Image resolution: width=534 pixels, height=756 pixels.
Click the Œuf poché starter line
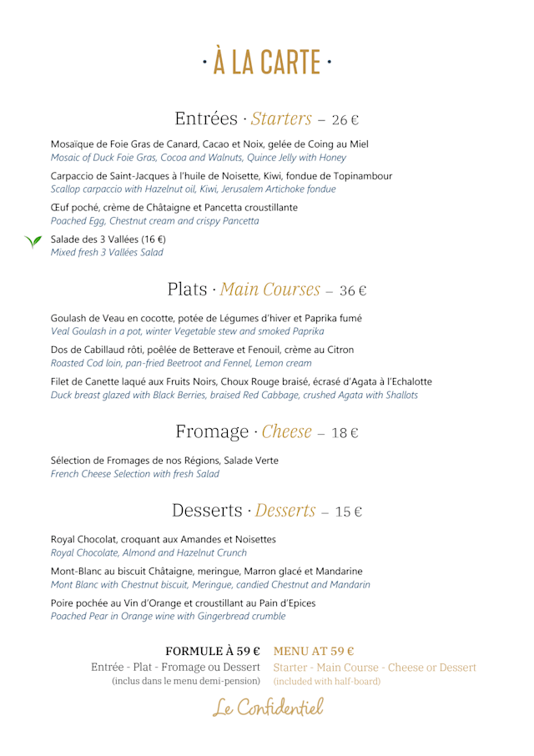[174, 207]
